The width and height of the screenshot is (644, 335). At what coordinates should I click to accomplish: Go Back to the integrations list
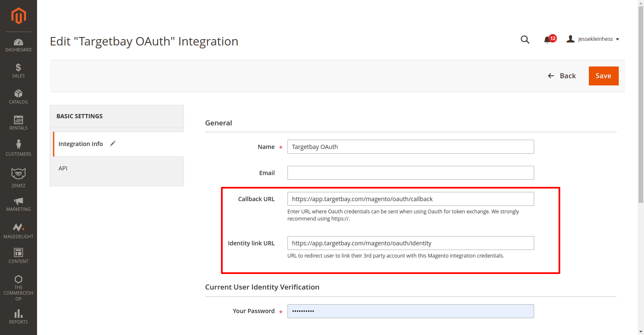point(562,76)
